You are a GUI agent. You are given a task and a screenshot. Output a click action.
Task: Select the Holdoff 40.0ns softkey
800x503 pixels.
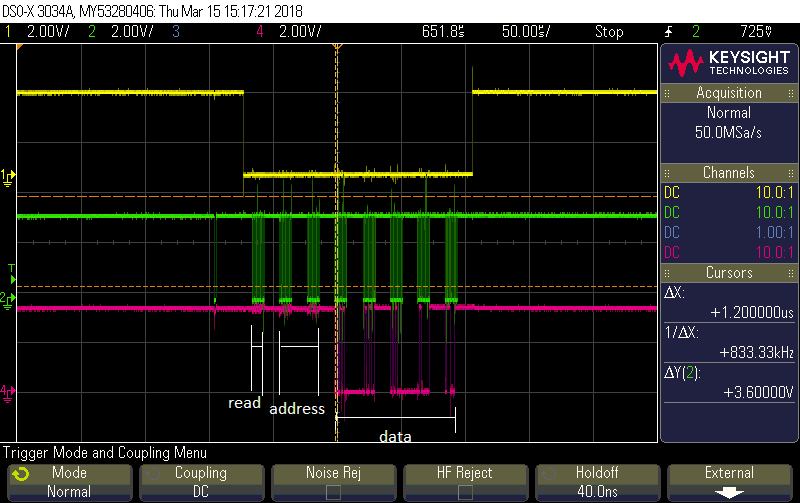click(597, 482)
